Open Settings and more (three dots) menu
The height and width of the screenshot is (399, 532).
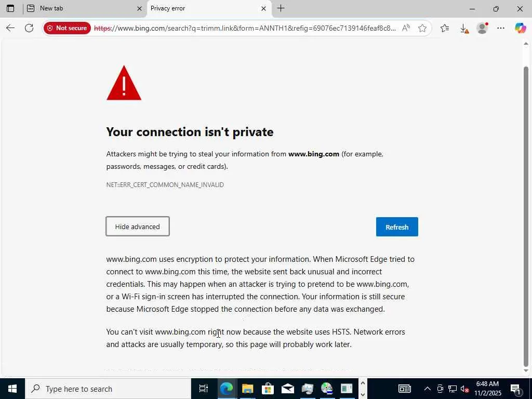[501, 28]
